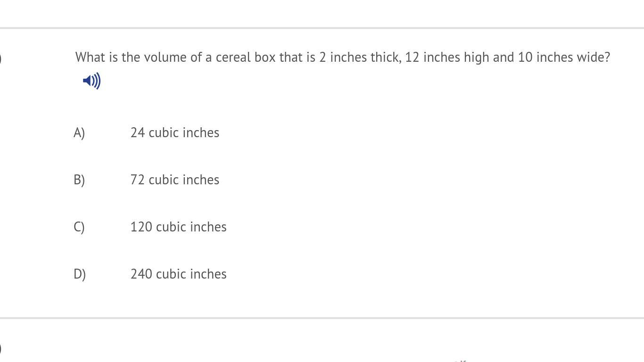The height and width of the screenshot is (362, 644).
Task: Click the partially visible text at the bottom edge
Action: 460,361
